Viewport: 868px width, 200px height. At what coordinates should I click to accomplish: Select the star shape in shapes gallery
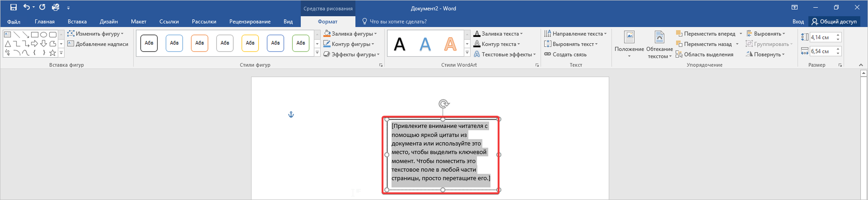(53, 53)
